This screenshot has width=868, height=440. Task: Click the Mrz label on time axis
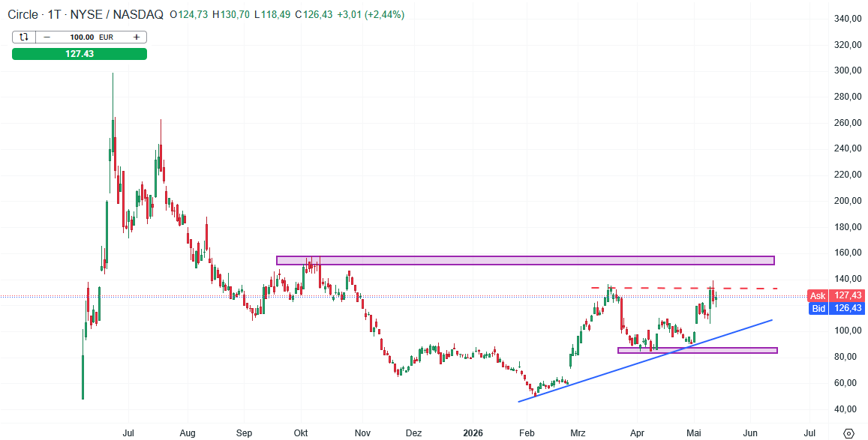click(578, 433)
